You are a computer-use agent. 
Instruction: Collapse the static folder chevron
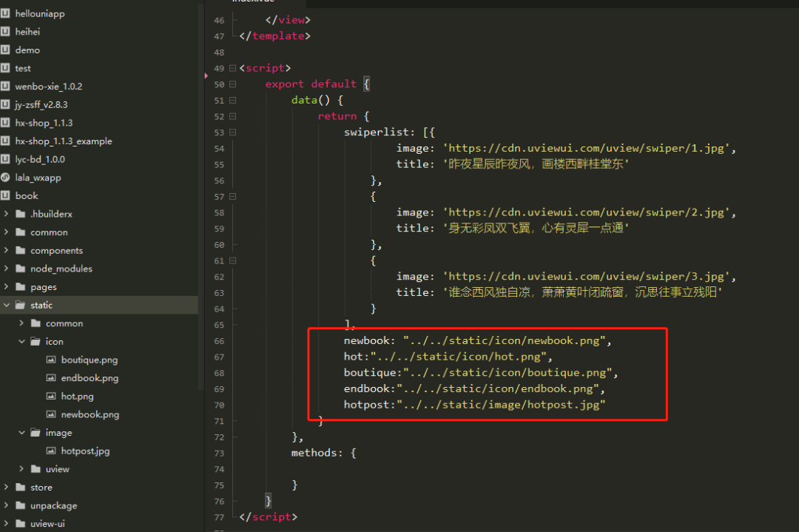point(7,305)
